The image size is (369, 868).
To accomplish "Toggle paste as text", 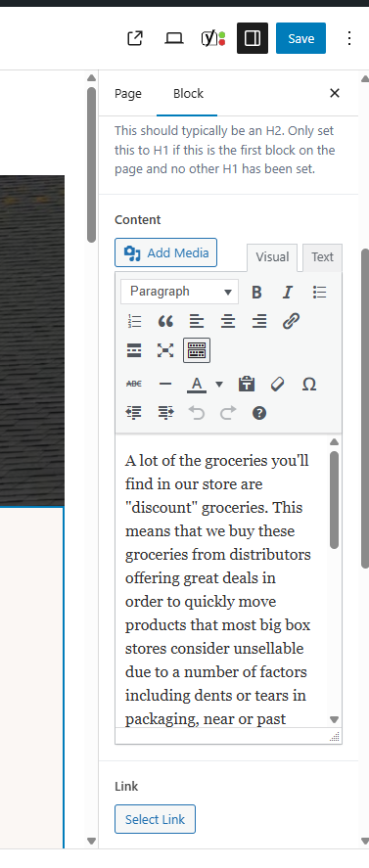I will coord(247,384).
